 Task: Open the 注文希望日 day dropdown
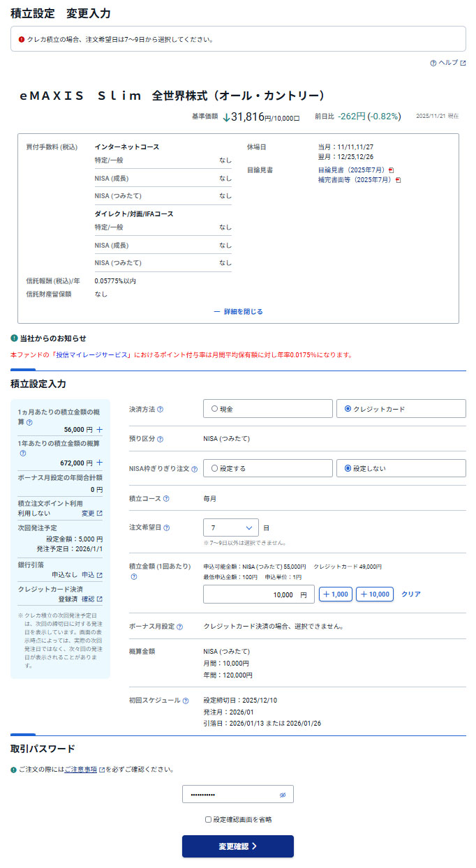click(x=231, y=527)
